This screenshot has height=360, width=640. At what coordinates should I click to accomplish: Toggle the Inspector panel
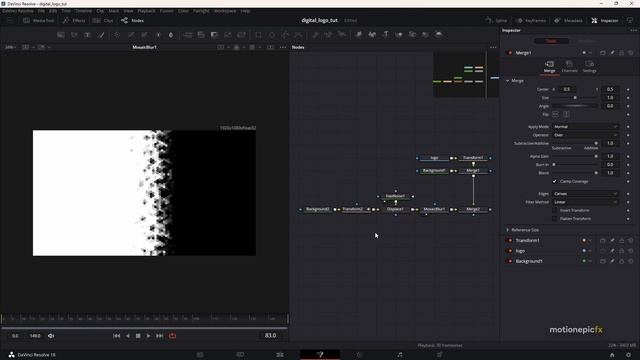pyautogui.click(x=605, y=20)
